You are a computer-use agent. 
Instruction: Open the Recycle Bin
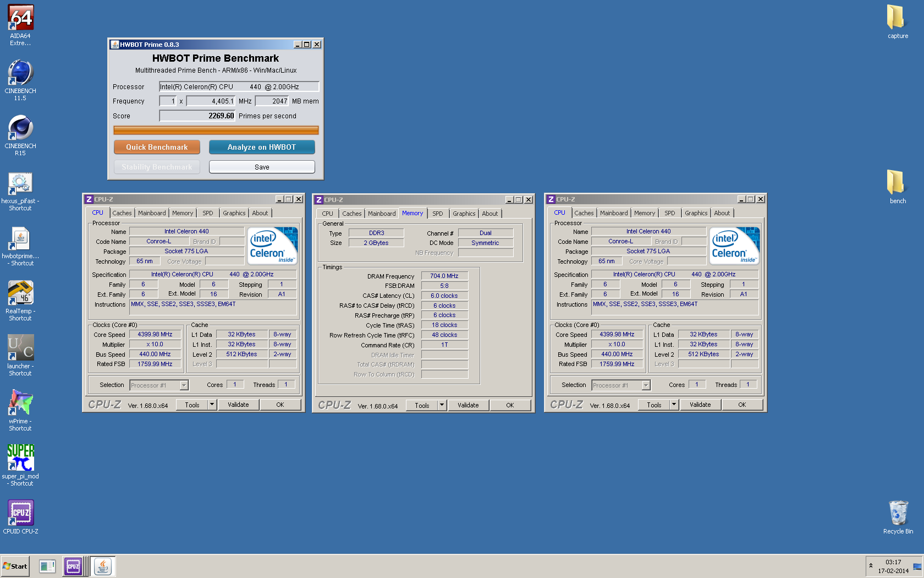point(898,517)
